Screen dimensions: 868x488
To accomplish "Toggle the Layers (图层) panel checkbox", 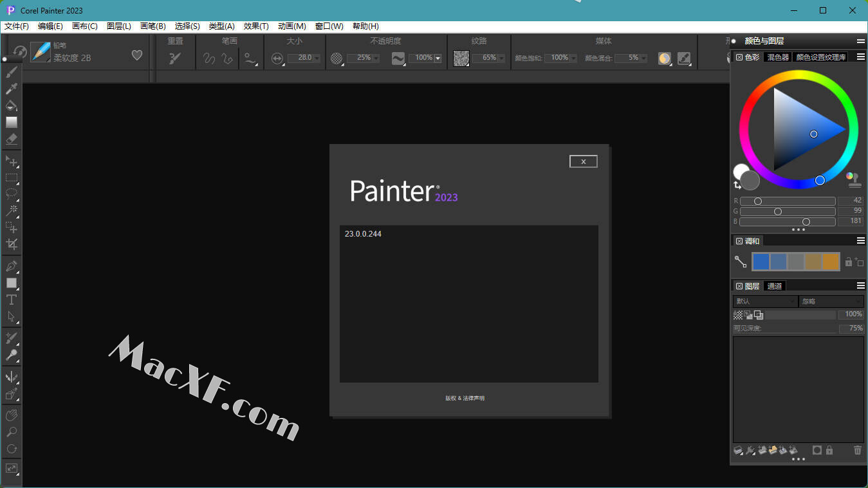I will pyautogui.click(x=739, y=286).
